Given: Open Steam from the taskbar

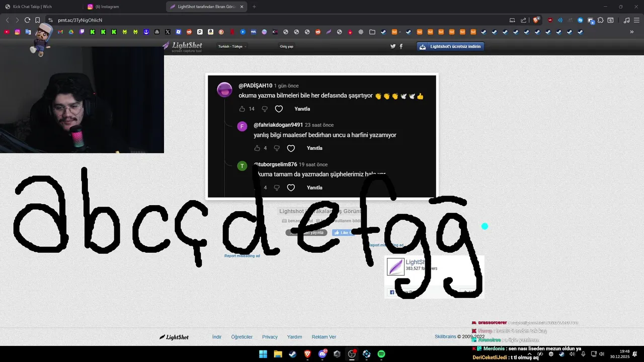Looking at the screenshot, I should click(x=292, y=354).
